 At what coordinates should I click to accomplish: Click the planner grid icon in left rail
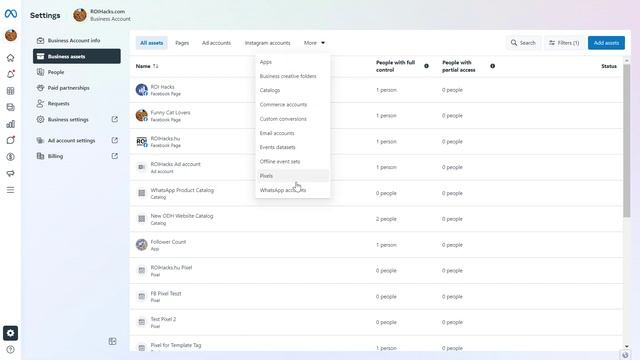coord(11,91)
